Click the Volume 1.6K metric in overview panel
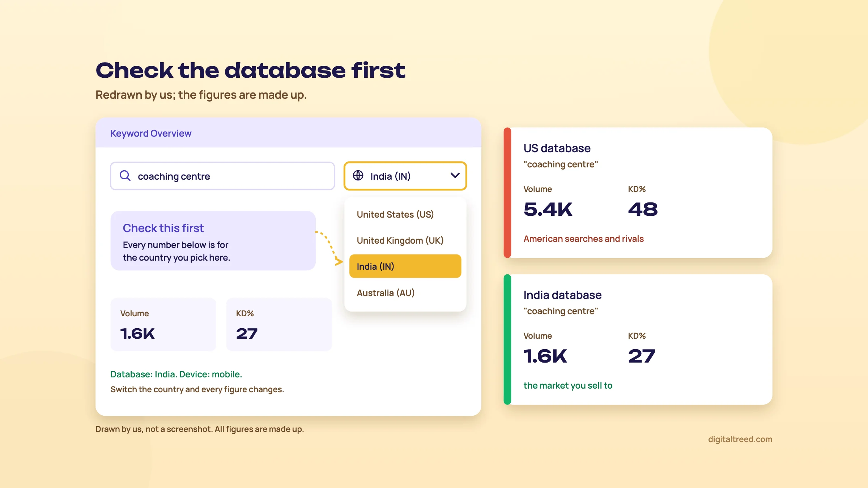The image size is (868, 488). 163,324
